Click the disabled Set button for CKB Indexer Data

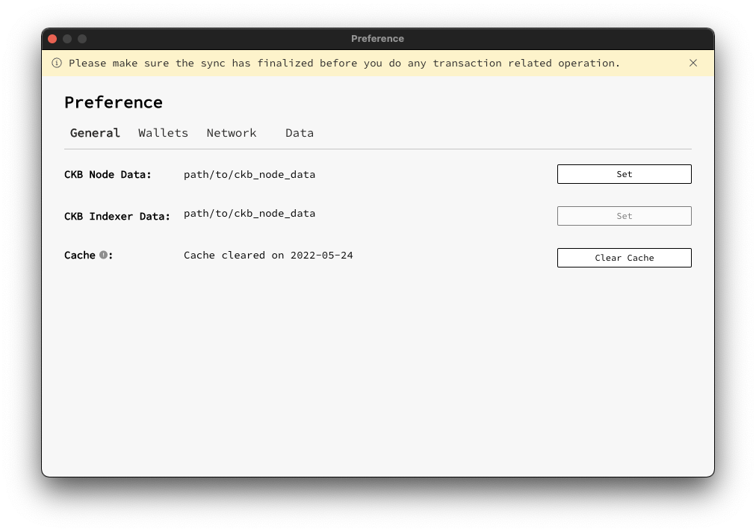tap(624, 215)
